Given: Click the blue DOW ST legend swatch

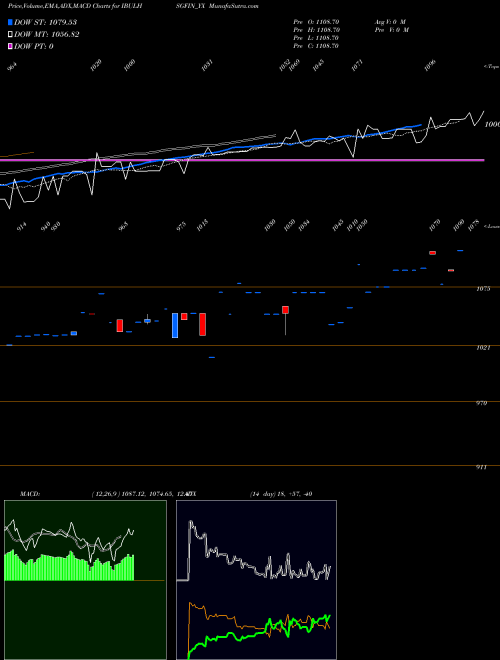Looking at the screenshot, I should pos(10,22).
